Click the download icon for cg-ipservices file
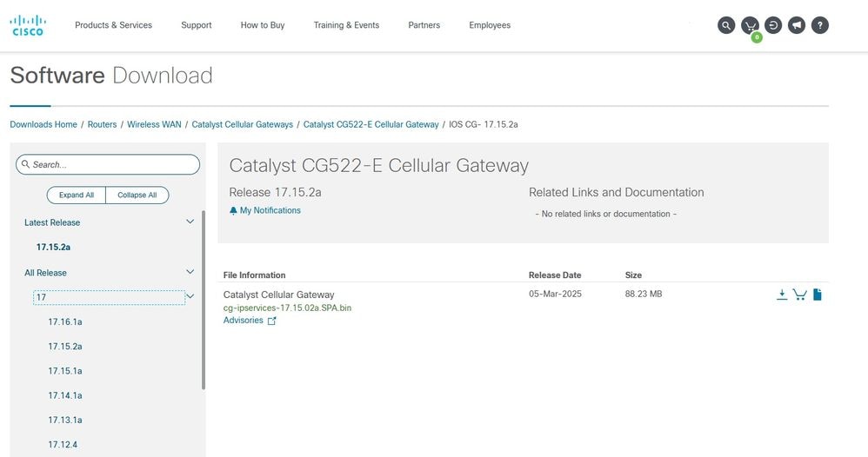Screen dimensions: 868x457 (x=782, y=295)
